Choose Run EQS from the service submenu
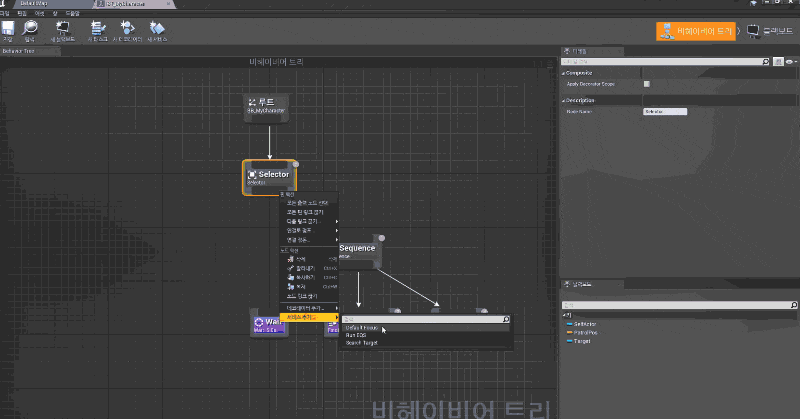This screenshot has width=800, height=419. point(355,335)
